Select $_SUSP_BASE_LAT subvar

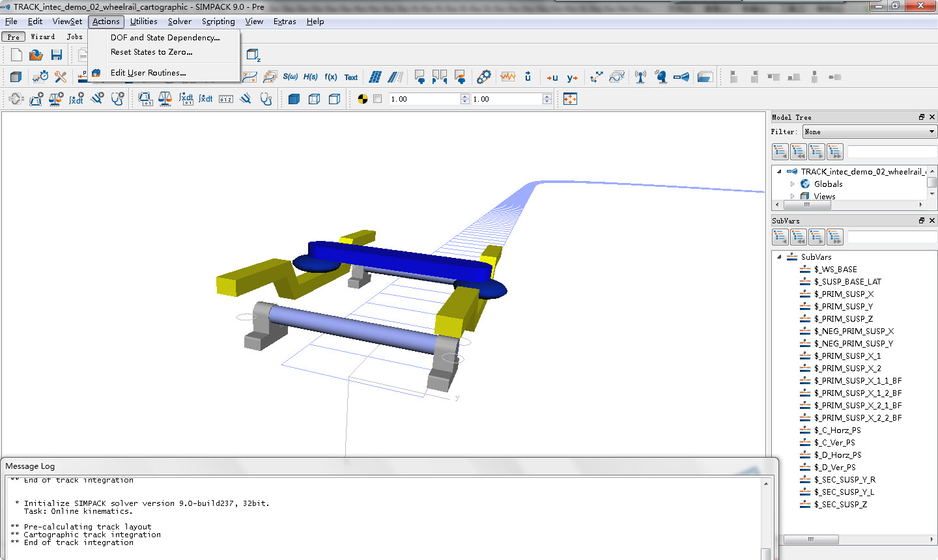pos(847,282)
